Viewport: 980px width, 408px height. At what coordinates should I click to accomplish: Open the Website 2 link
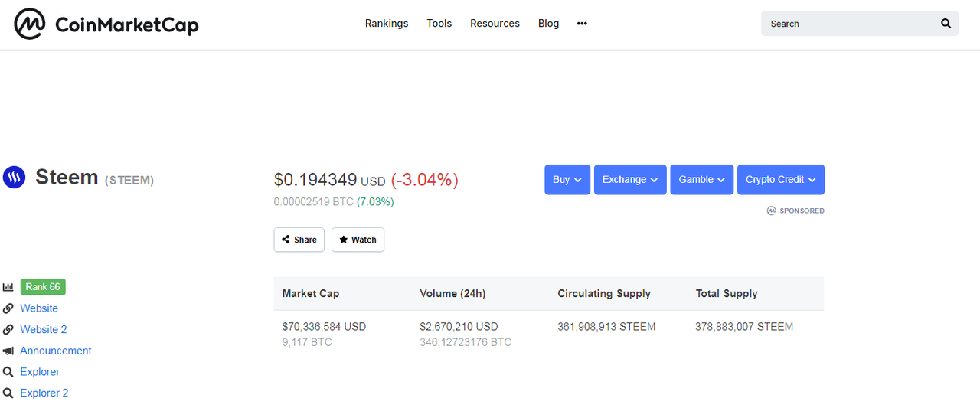(x=44, y=329)
